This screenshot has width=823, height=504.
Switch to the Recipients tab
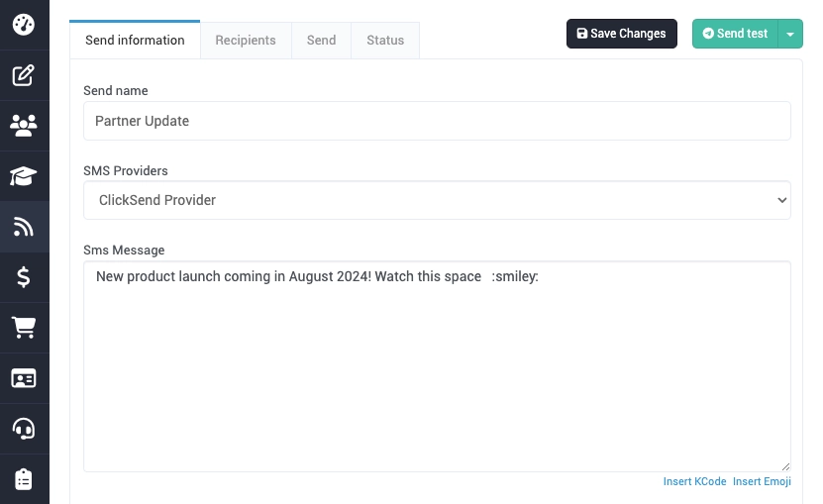click(246, 41)
